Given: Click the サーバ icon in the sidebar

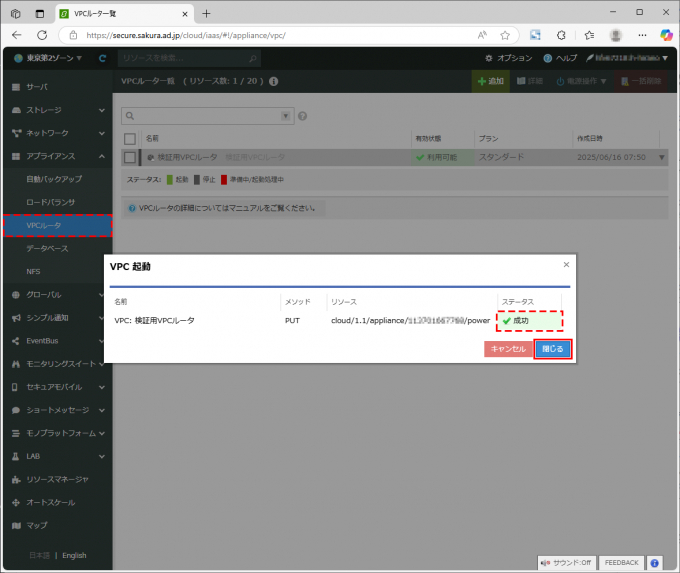Looking at the screenshot, I should coord(16,87).
